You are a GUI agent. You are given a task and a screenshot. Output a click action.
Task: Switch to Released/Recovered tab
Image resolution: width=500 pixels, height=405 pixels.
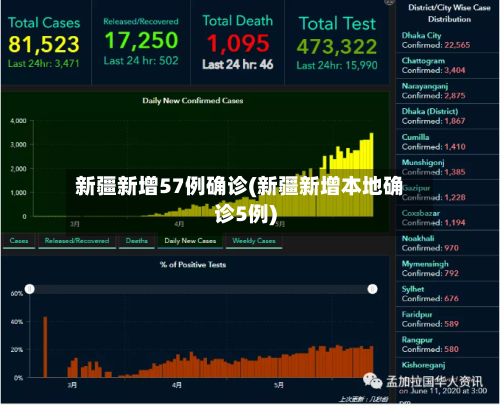[x=77, y=241]
